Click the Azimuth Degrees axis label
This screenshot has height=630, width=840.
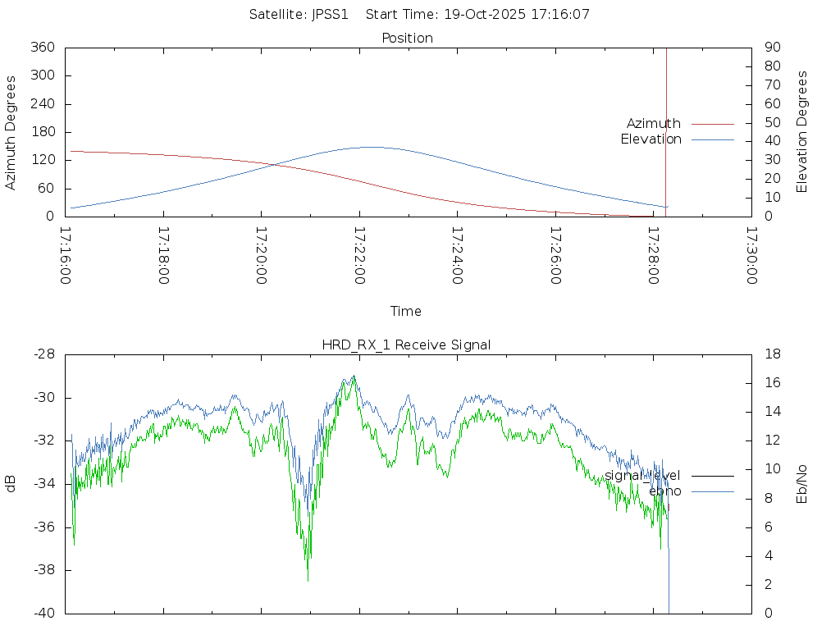pyautogui.click(x=11, y=132)
